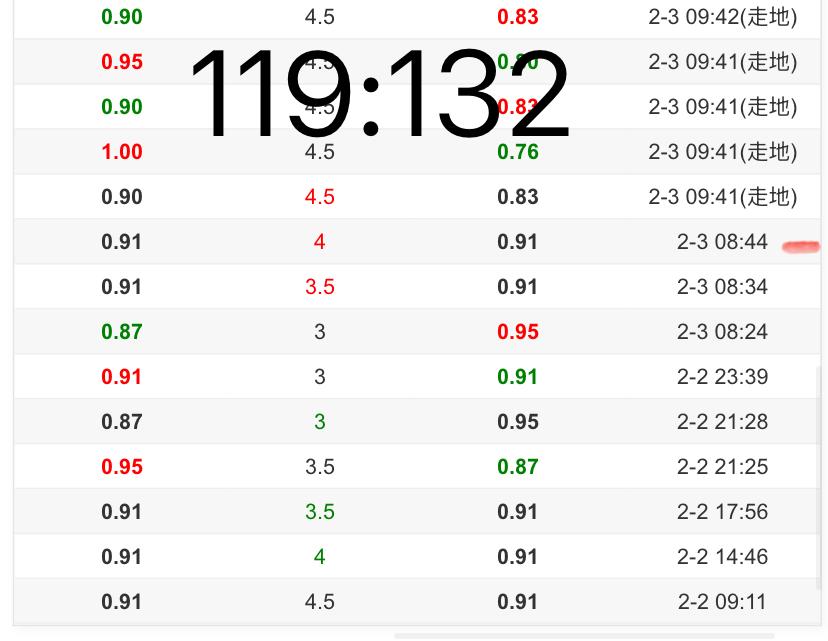Click the red 4.5 handicap value
828x641 pixels.
[319, 197]
